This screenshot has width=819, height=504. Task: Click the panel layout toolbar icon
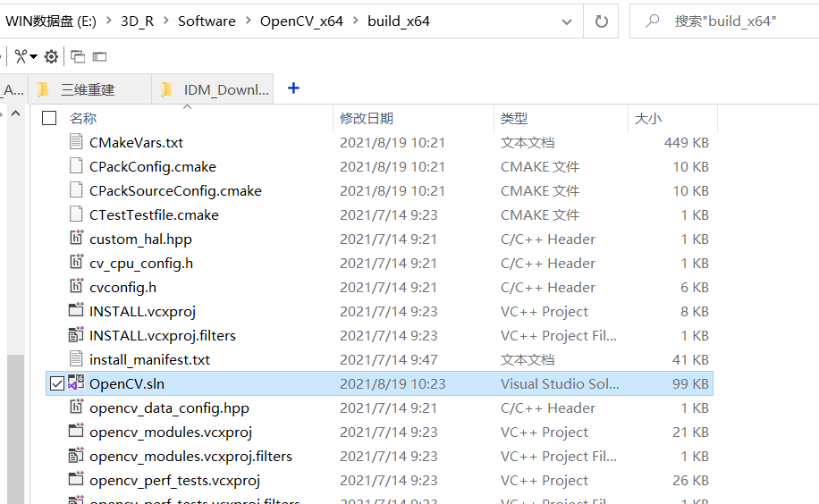click(99, 56)
